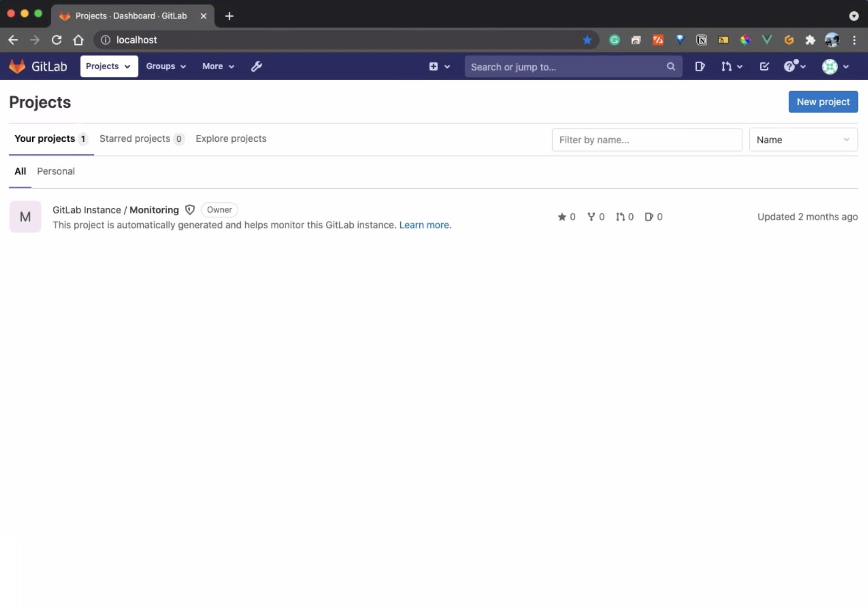
Task: Expand the Groups navbar dropdown
Action: point(166,66)
